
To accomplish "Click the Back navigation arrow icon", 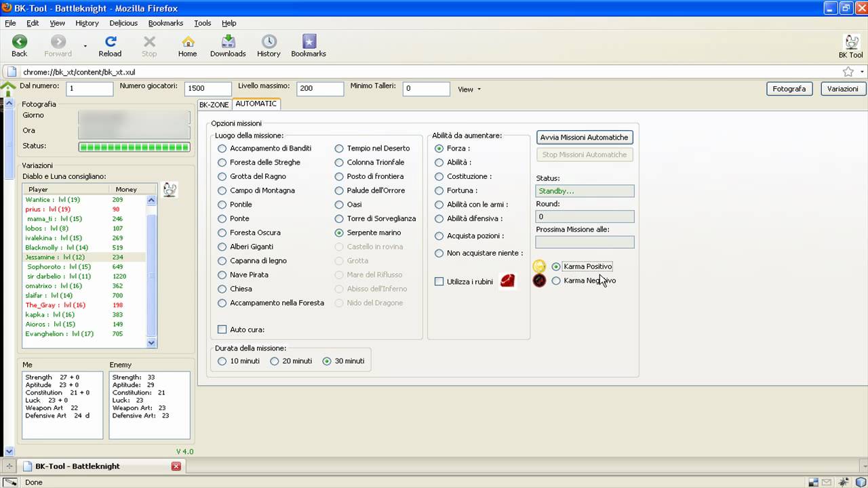I will [20, 42].
